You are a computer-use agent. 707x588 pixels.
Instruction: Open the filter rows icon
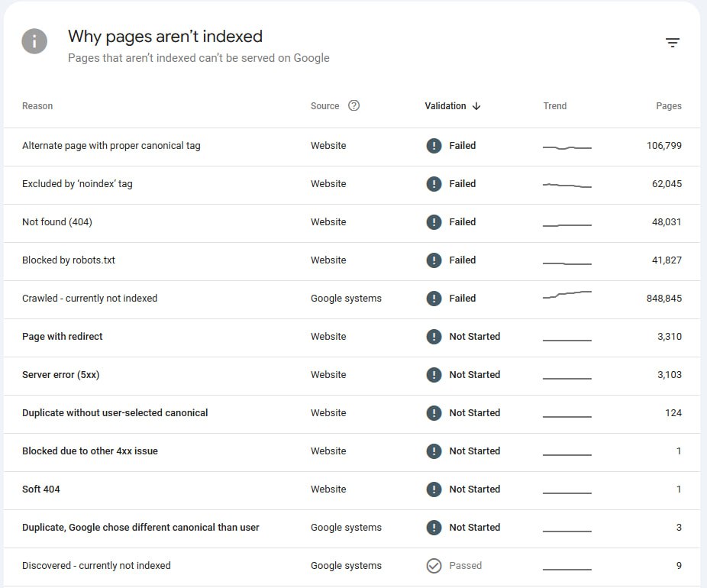point(672,43)
